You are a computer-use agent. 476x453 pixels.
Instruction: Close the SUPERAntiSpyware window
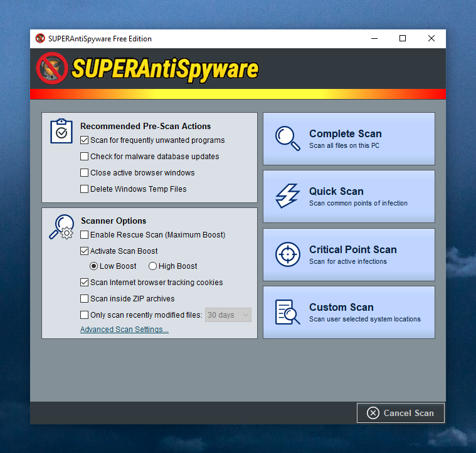[x=431, y=38]
